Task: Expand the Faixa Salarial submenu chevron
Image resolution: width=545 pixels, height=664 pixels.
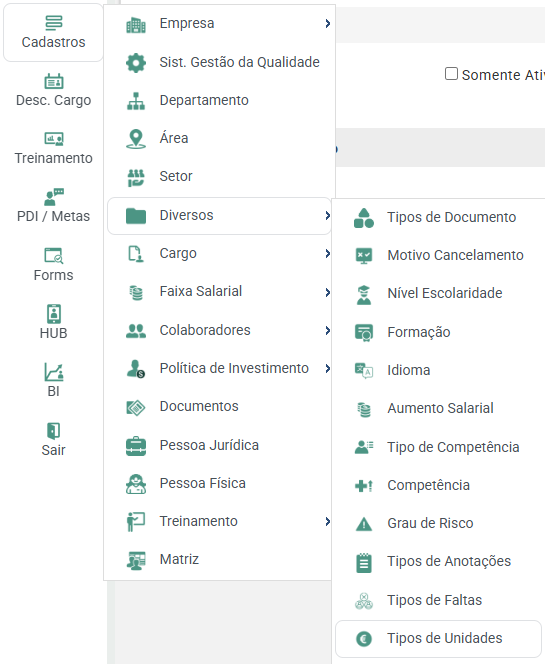Action: (x=327, y=292)
